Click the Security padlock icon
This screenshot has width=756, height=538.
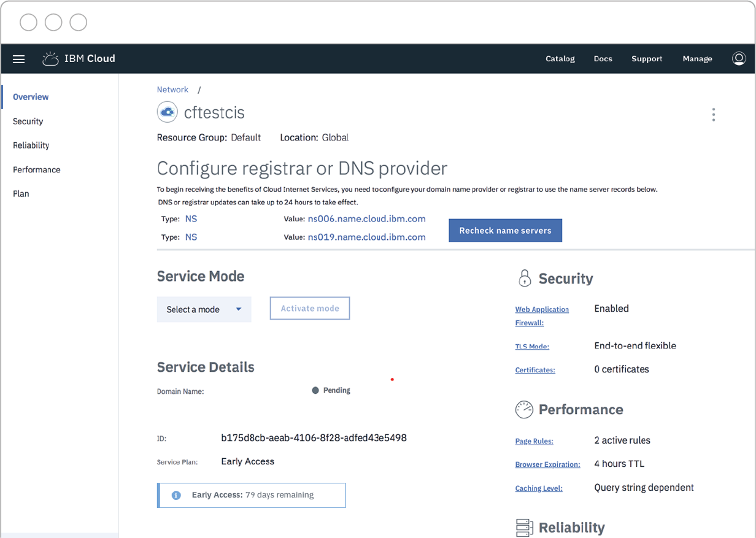pyautogui.click(x=525, y=278)
